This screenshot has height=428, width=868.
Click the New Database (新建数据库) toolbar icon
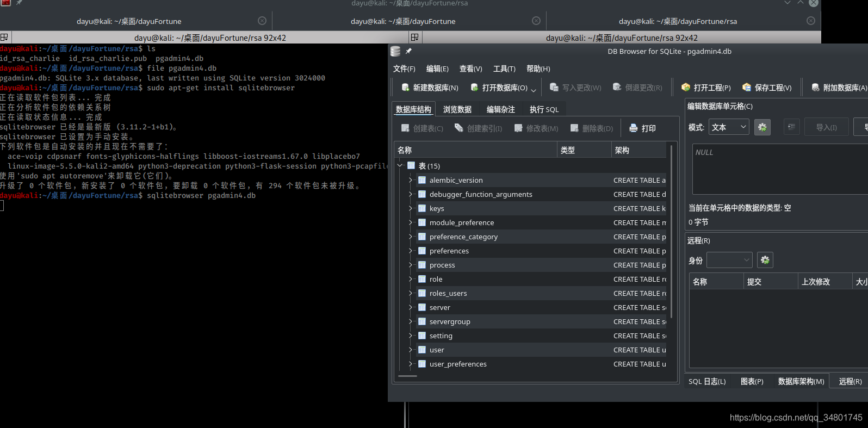(406, 88)
